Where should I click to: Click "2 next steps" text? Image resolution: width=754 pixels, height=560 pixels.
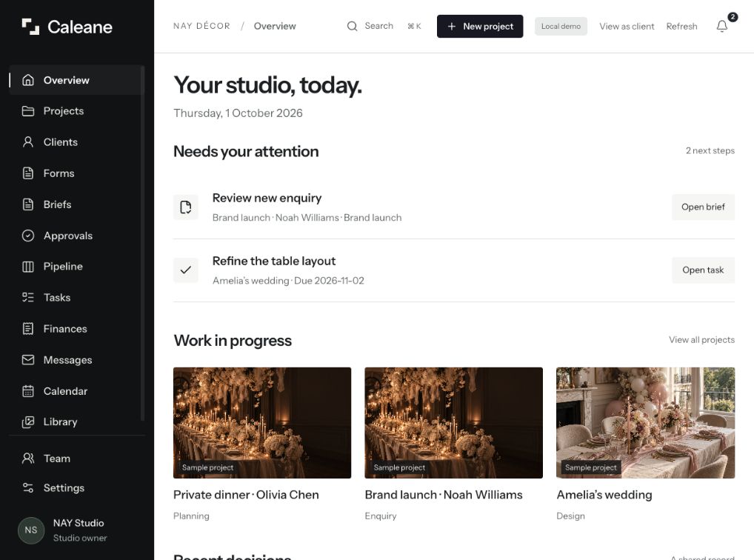pos(710,150)
